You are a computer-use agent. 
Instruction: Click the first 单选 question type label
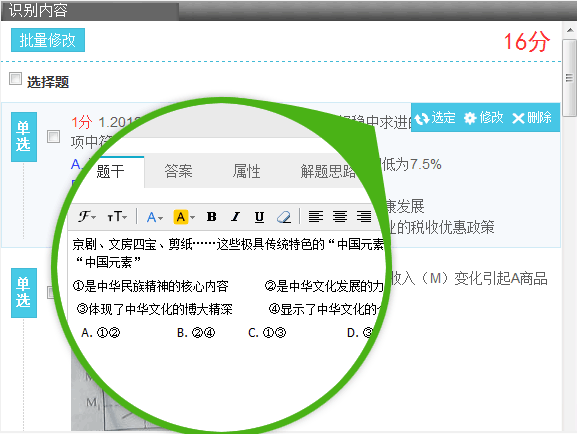[x=24, y=137]
